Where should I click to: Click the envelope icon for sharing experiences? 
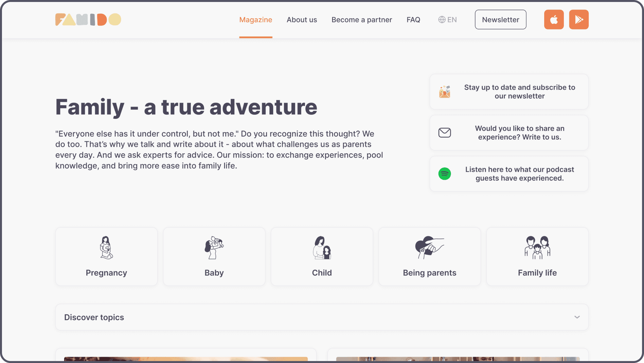click(x=444, y=132)
